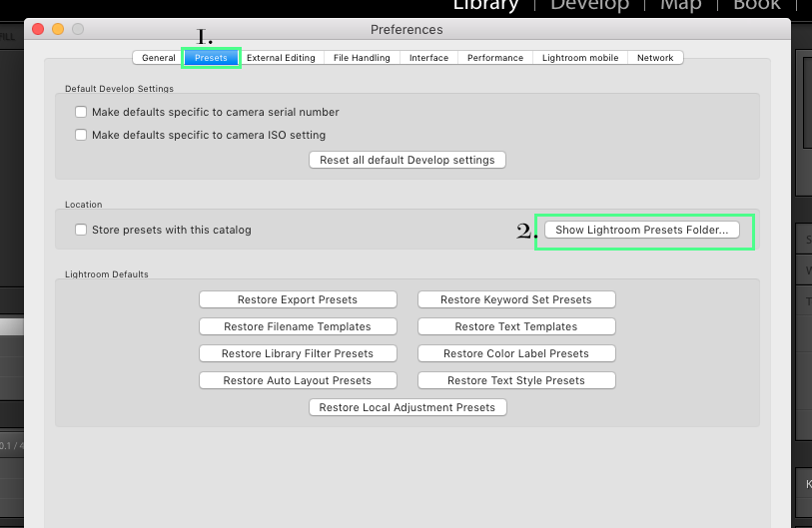
Task: Go to the Interface tab
Action: click(428, 58)
